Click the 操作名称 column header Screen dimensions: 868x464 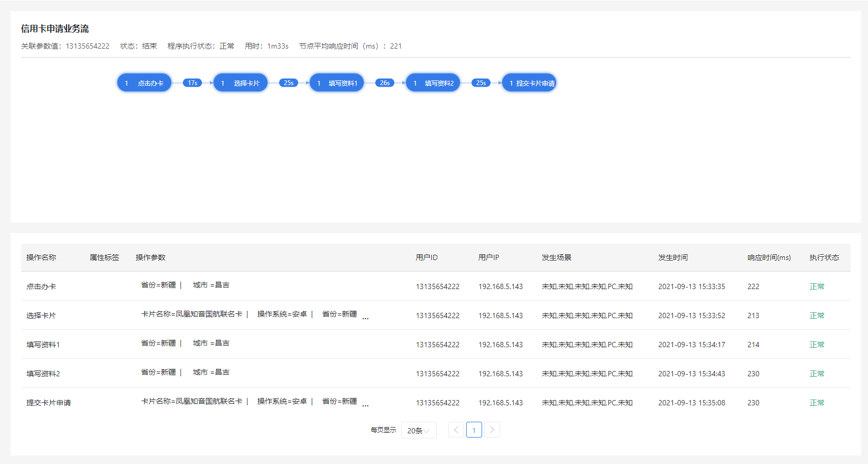pos(41,258)
